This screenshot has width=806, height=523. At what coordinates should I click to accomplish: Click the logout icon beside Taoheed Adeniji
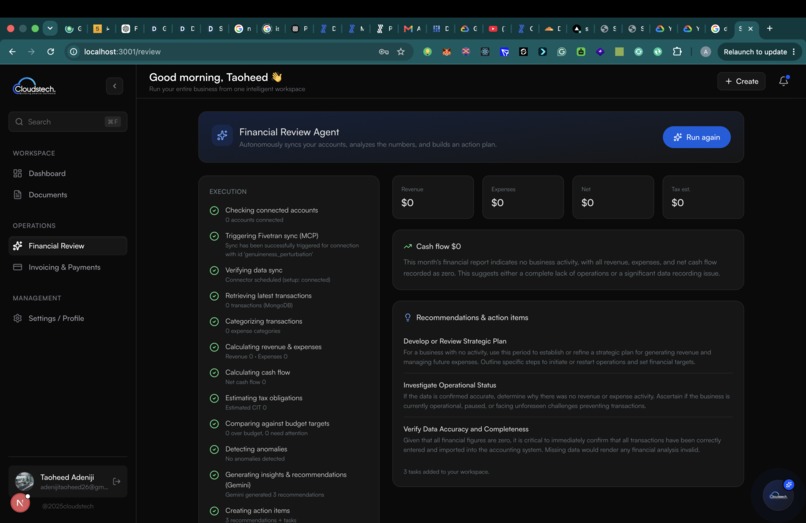click(x=117, y=481)
